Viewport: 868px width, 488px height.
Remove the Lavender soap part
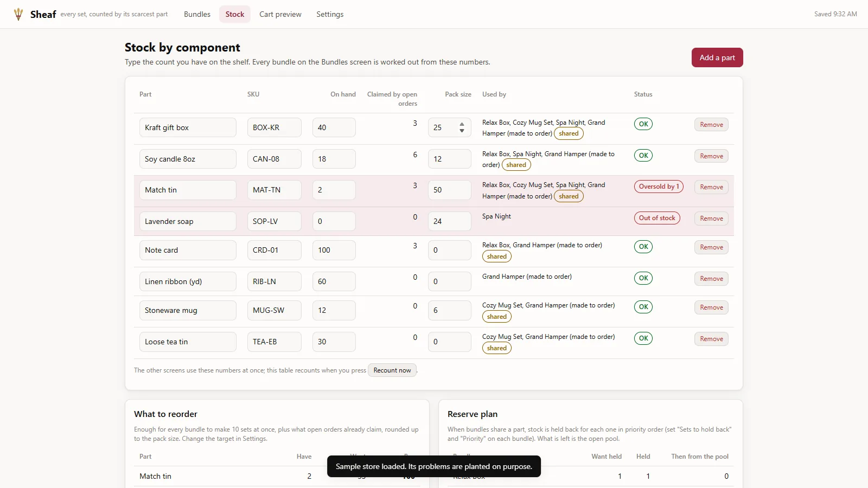pyautogui.click(x=711, y=219)
